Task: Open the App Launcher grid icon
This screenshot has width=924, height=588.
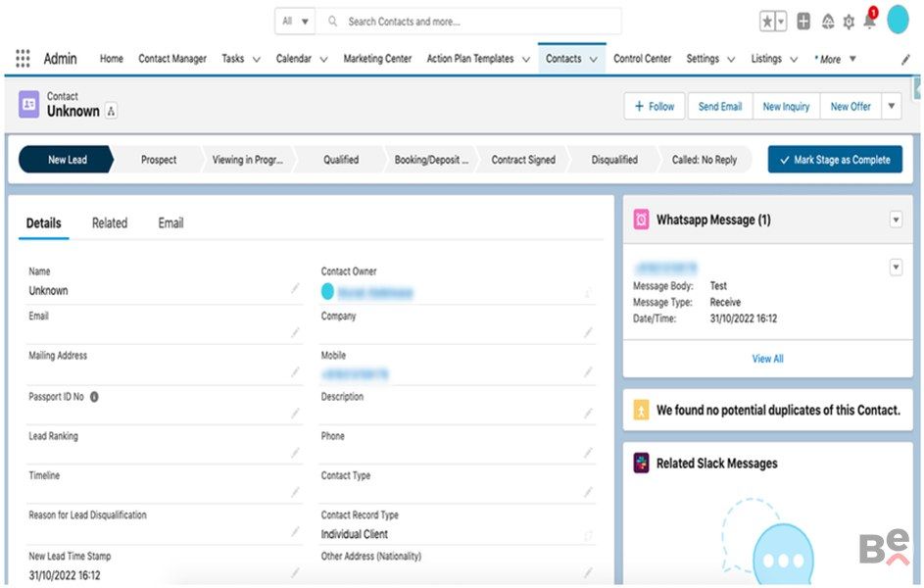Action: click(23, 59)
